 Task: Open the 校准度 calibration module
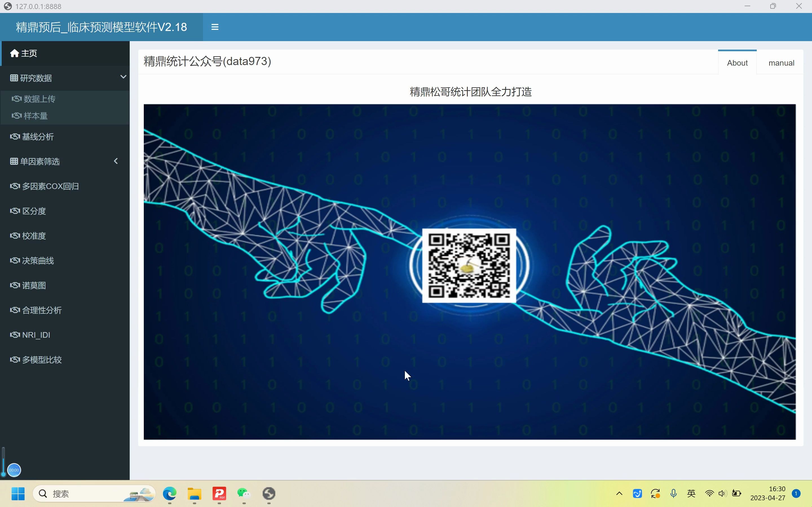click(x=34, y=236)
